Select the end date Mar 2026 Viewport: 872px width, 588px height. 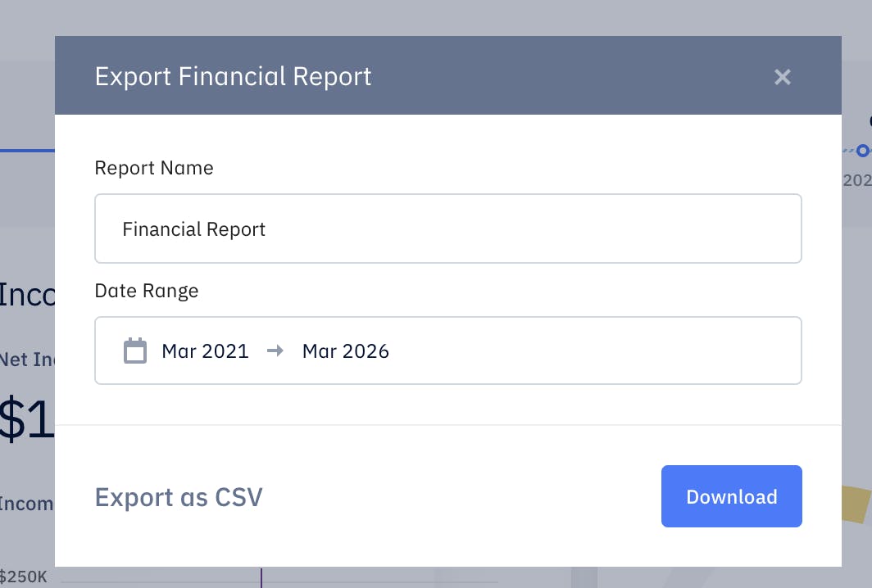tap(346, 351)
